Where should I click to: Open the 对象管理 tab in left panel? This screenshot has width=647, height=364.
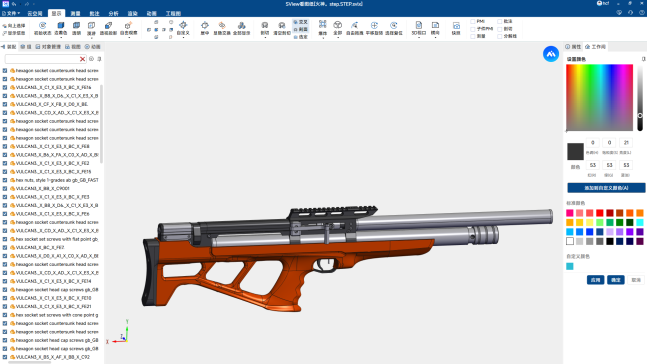pyautogui.click(x=48, y=47)
